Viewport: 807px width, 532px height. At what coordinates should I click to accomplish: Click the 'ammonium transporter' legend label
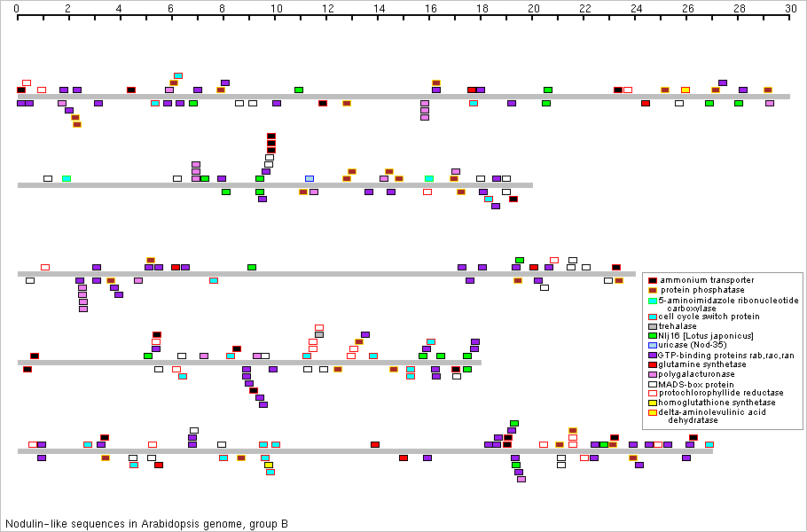(707, 280)
